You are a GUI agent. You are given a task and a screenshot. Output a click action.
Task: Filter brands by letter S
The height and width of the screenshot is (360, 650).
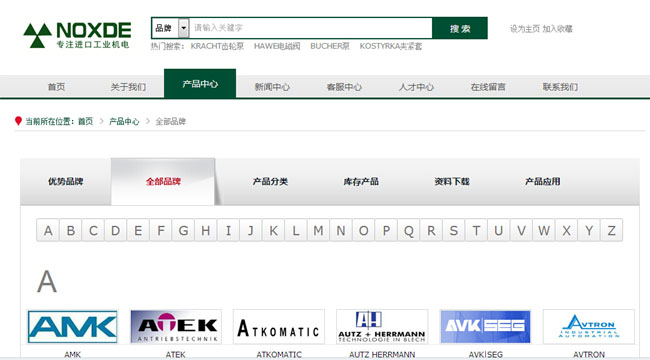click(x=454, y=230)
